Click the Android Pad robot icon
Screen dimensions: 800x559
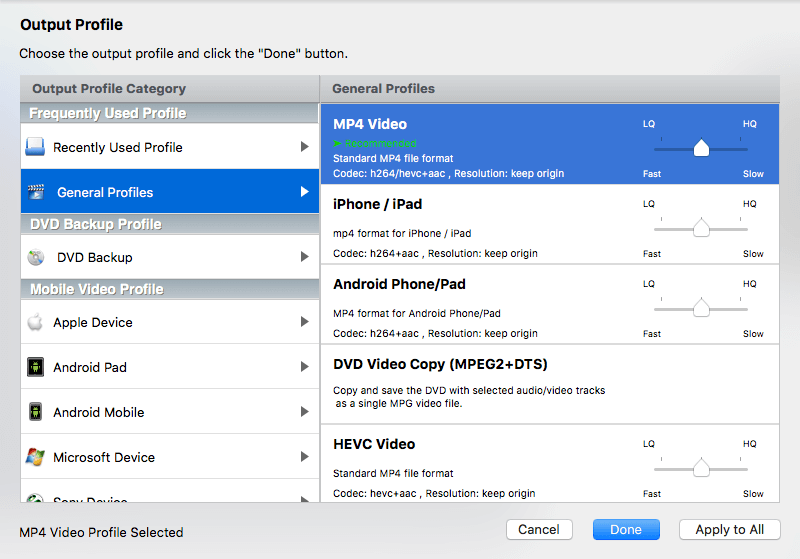click(x=35, y=367)
